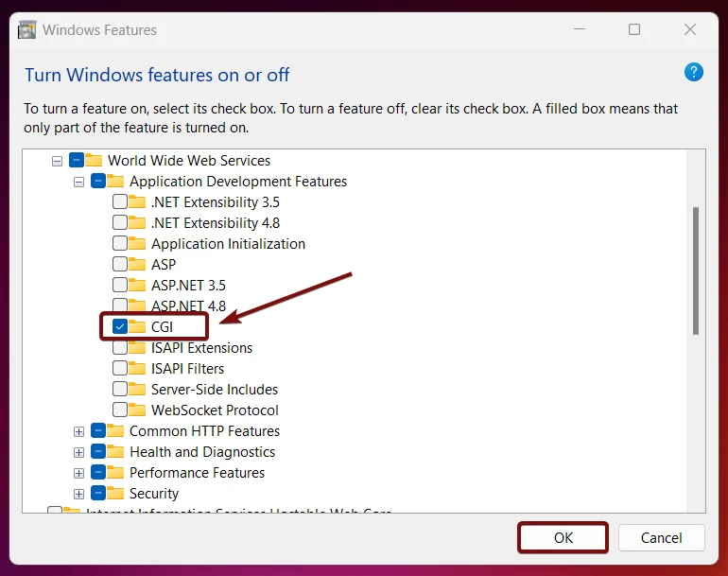Click the feature list vertical scrollbar thumb
Viewport: 728px width, 576px height.
coord(696,271)
